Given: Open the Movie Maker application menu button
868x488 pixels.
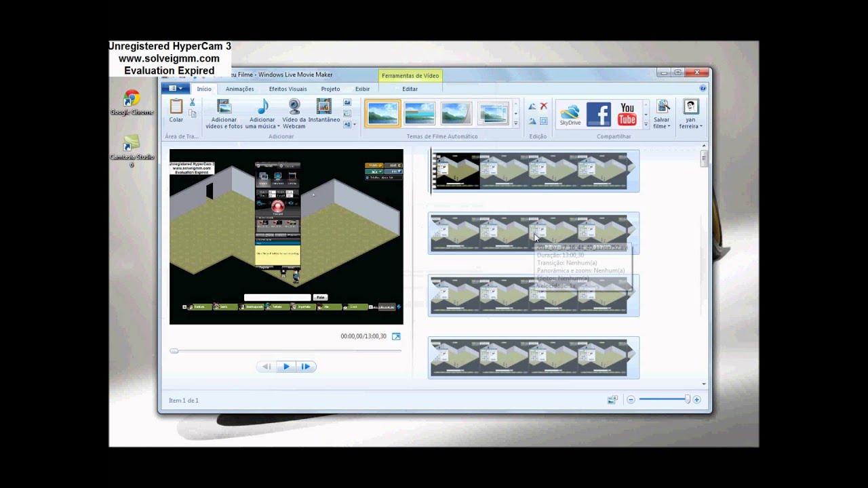Looking at the screenshot, I should click(x=176, y=88).
